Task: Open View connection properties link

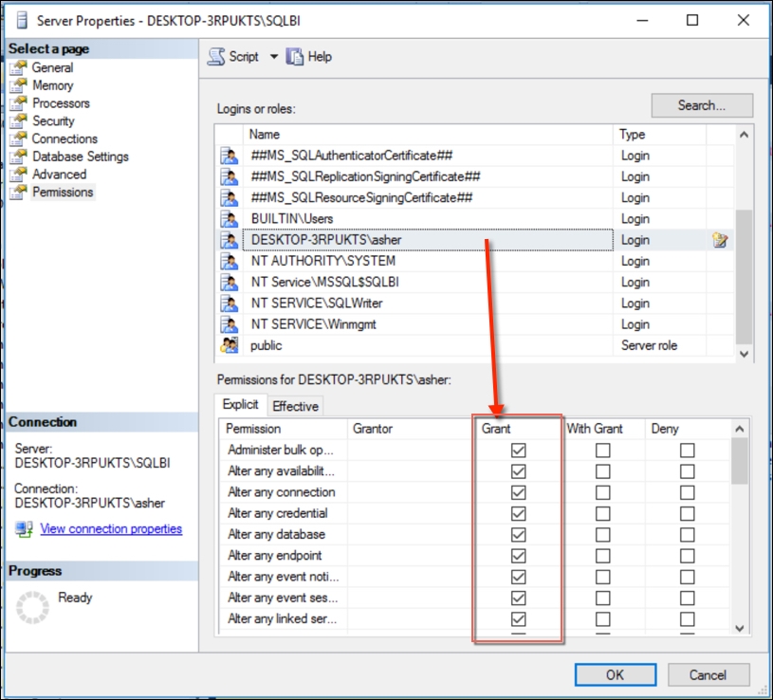Action: 111,529
